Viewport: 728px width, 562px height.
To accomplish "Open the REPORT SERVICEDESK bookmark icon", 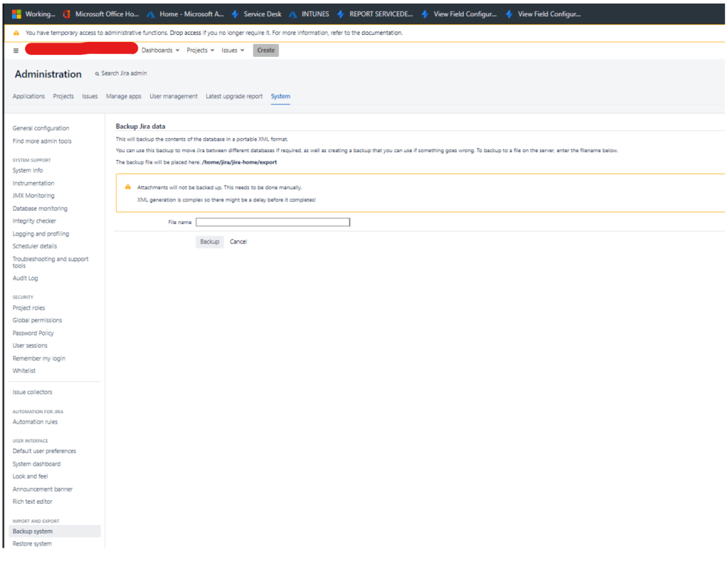I will pos(341,14).
